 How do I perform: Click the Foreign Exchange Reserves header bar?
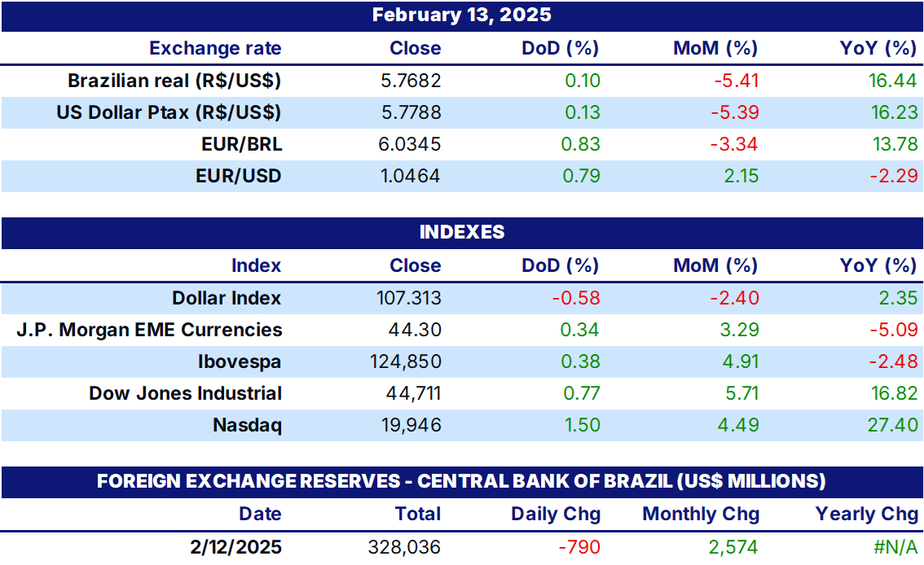(462, 482)
